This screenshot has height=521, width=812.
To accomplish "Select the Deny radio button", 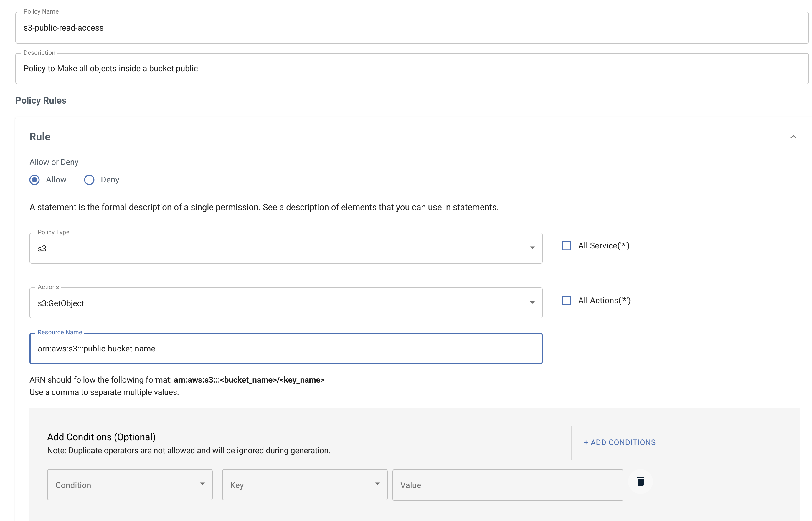I will (89, 180).
